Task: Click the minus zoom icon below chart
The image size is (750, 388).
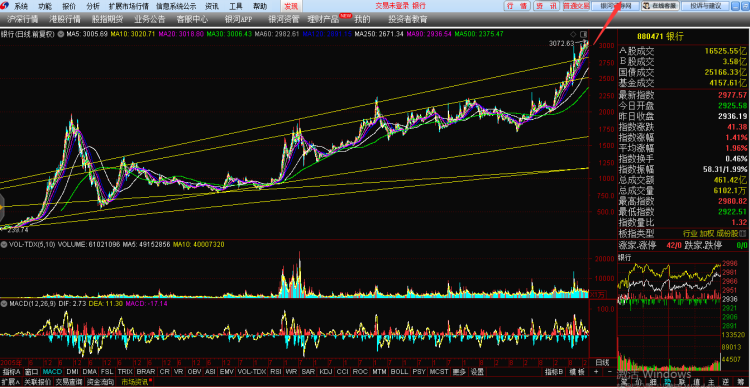Action: tap(609, 372)
